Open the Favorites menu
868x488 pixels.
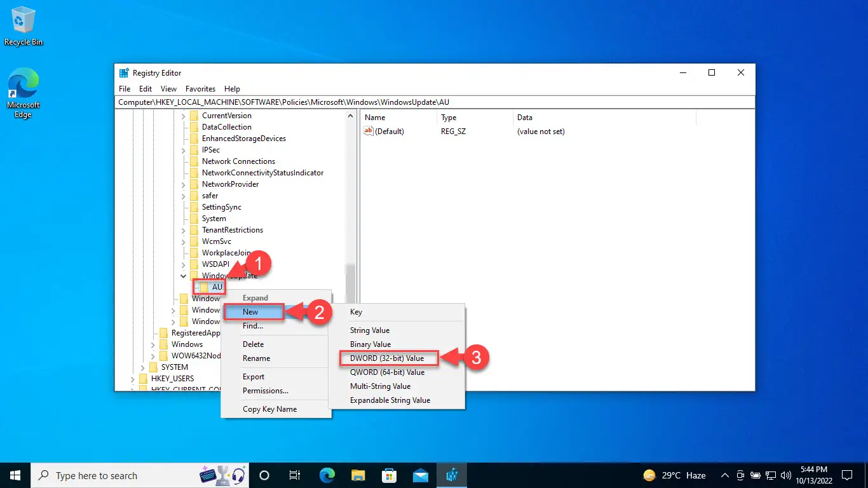coord(200,89)
